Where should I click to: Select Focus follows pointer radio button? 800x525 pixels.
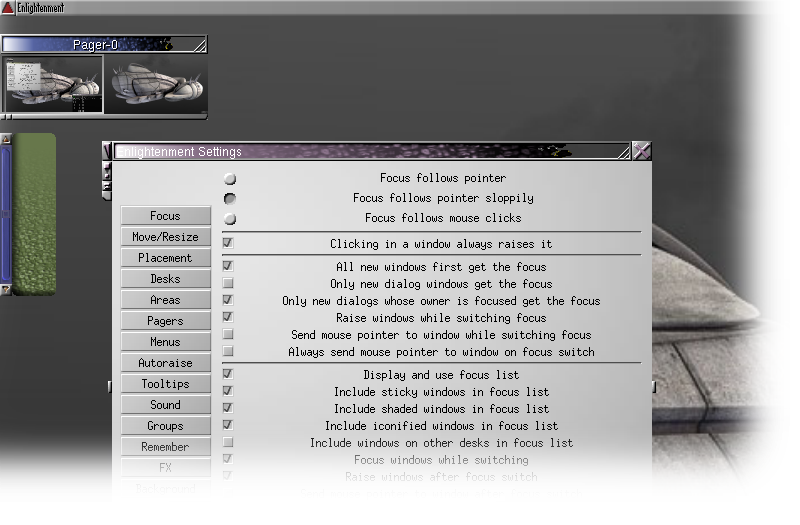tap(230, 179)
